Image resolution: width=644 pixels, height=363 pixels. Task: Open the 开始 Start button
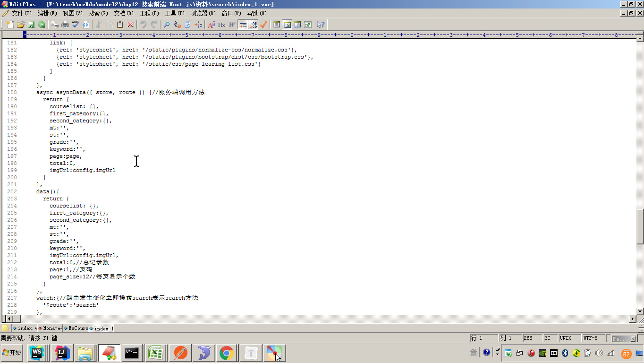(13, 353)
